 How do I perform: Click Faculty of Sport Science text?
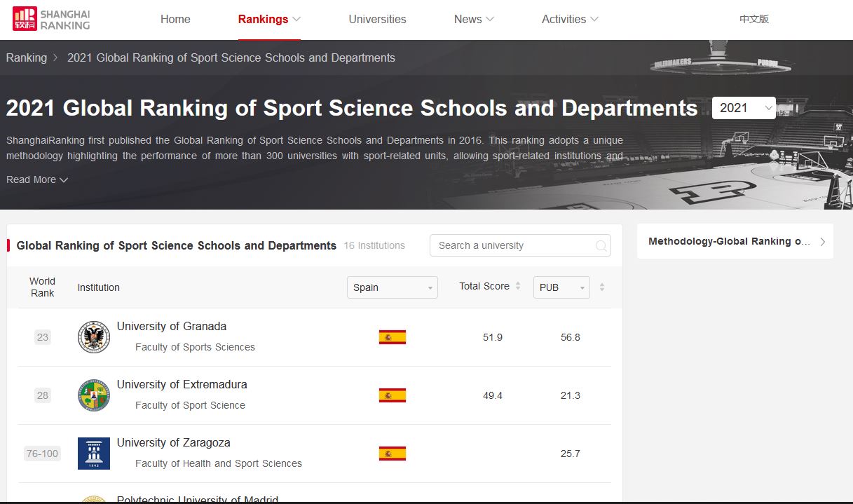click(190, 405)
